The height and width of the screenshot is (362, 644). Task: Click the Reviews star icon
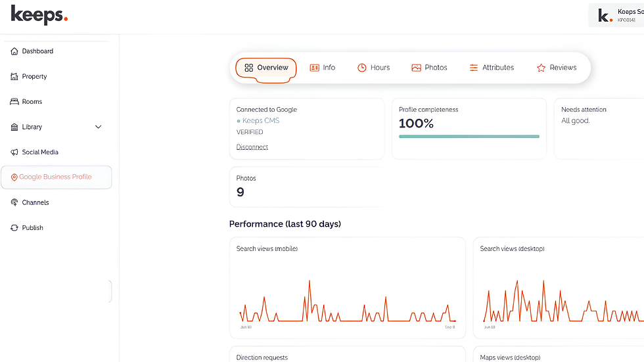(541, 68)
